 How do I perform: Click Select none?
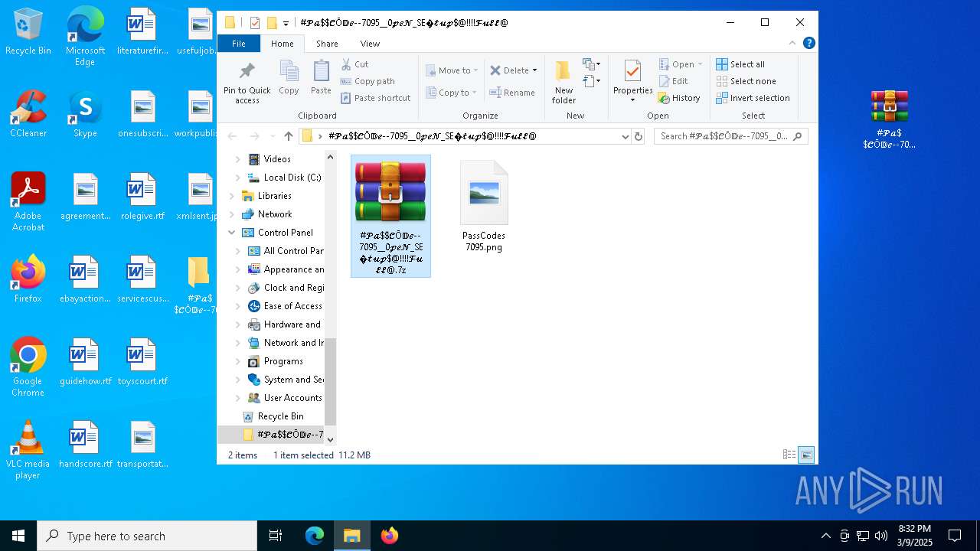pyautogui.click(x=746, y=81)
